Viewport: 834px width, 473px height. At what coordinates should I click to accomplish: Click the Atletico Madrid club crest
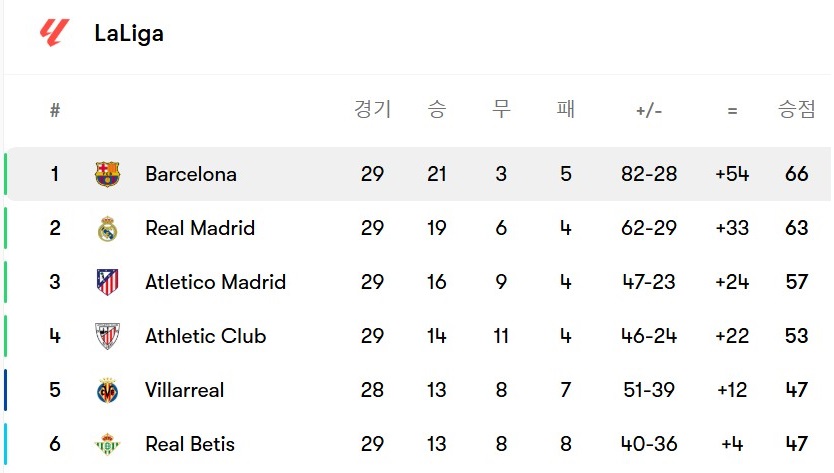[107, 282]
